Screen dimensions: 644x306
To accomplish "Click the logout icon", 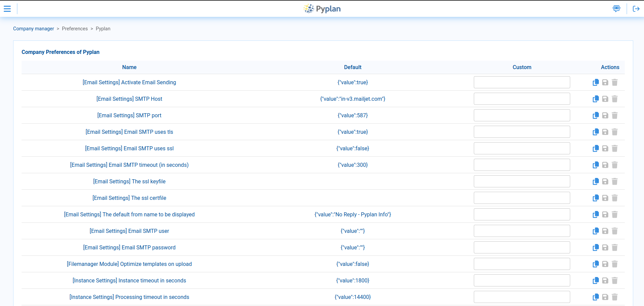I will (x=636, y=9).
